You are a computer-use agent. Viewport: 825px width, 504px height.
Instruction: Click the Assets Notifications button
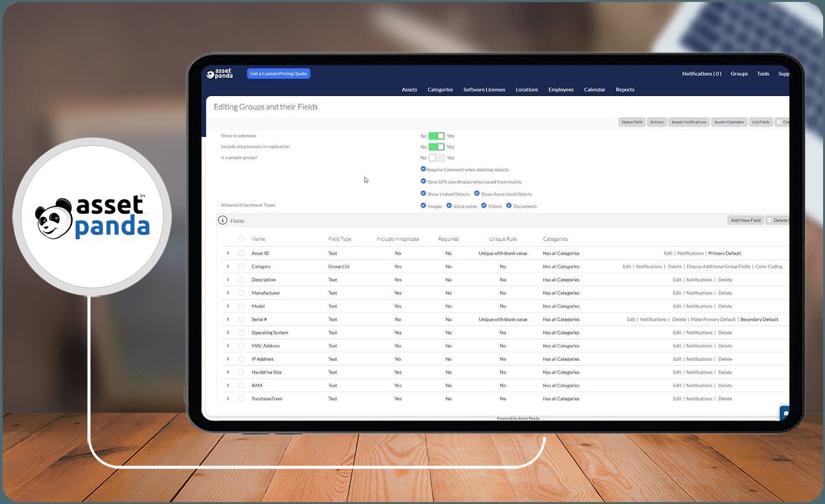click(x=689, y=122)
